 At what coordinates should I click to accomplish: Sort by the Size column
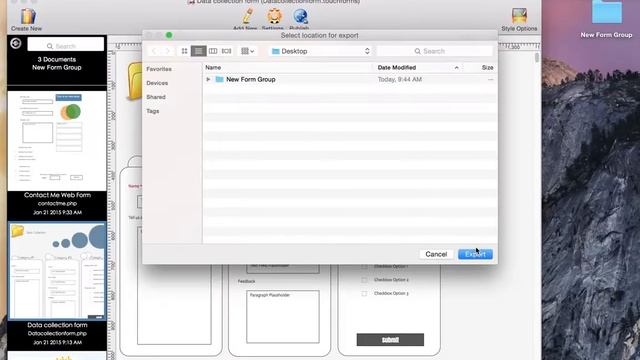pos(487,67)
